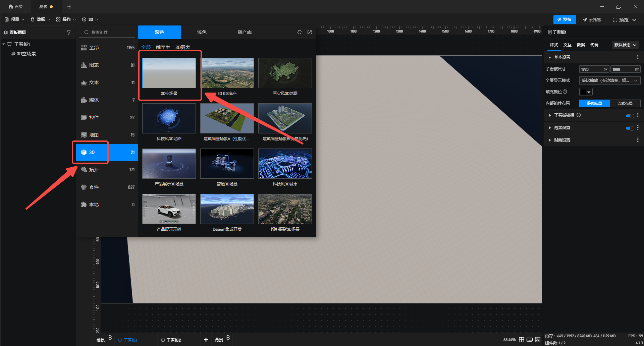Open the 填充颜色 color swatch
This screenshot has width=644, height=346.
pos(586,92)
